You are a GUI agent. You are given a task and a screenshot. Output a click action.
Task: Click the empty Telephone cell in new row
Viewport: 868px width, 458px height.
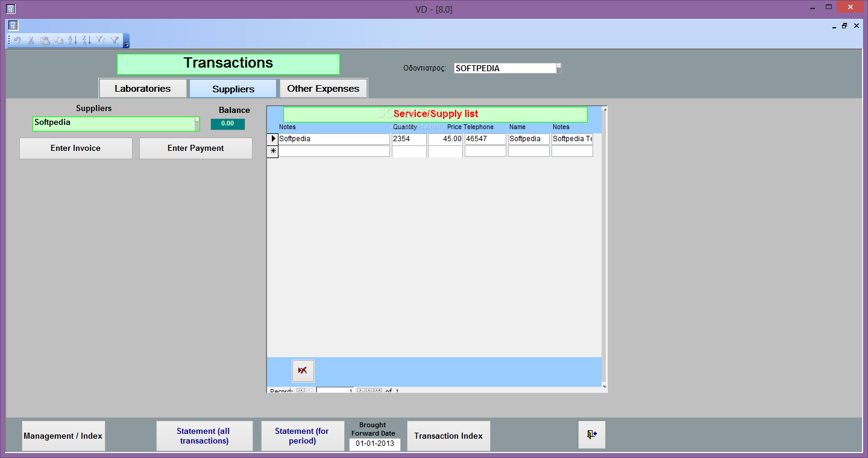(485, 151)
